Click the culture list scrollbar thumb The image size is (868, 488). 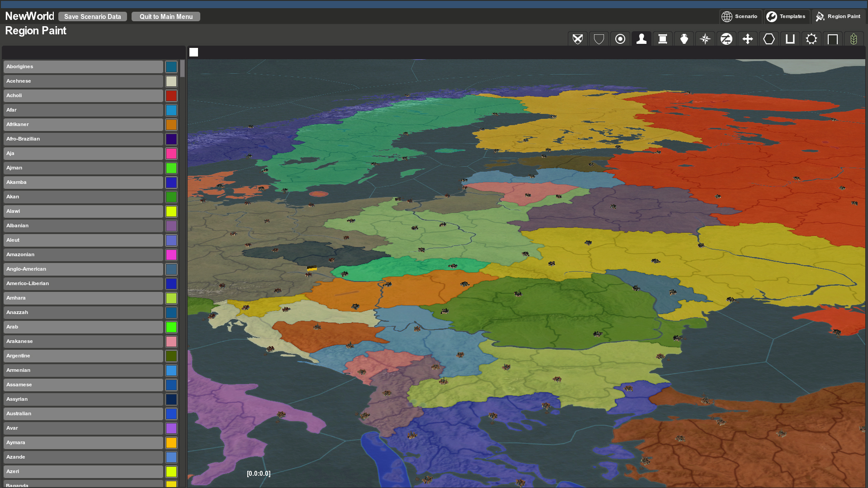(183, 68)
